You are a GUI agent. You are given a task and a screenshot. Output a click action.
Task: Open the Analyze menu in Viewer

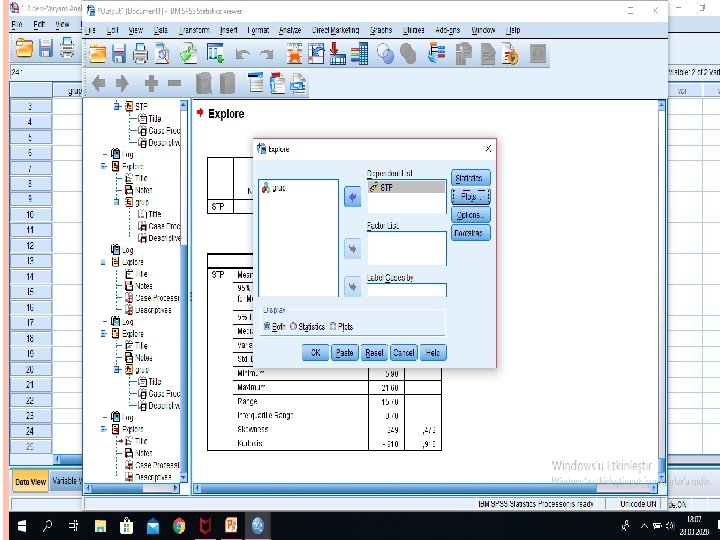point(290,30)
